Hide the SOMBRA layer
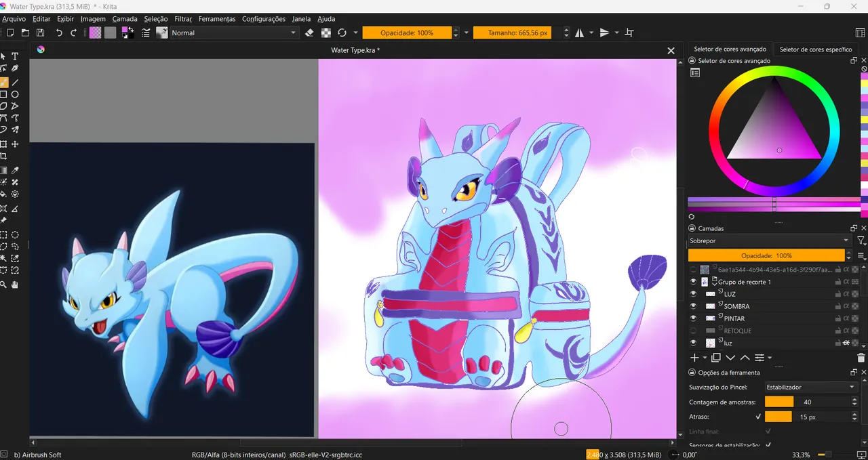 point(693,306)
